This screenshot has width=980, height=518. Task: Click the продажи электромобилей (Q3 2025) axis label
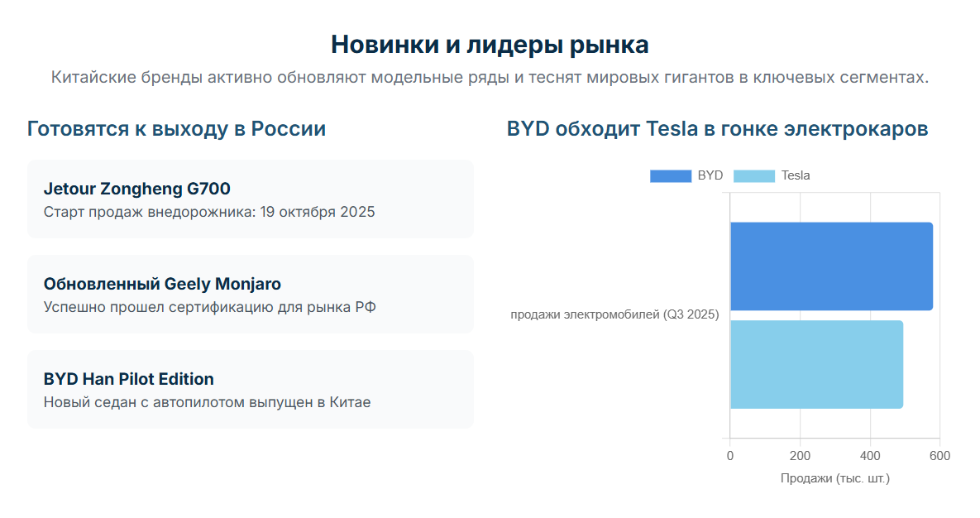(x=615, y=314)
